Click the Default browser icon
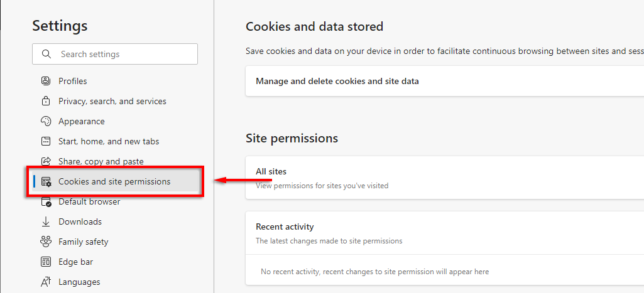 coord(45,201)
